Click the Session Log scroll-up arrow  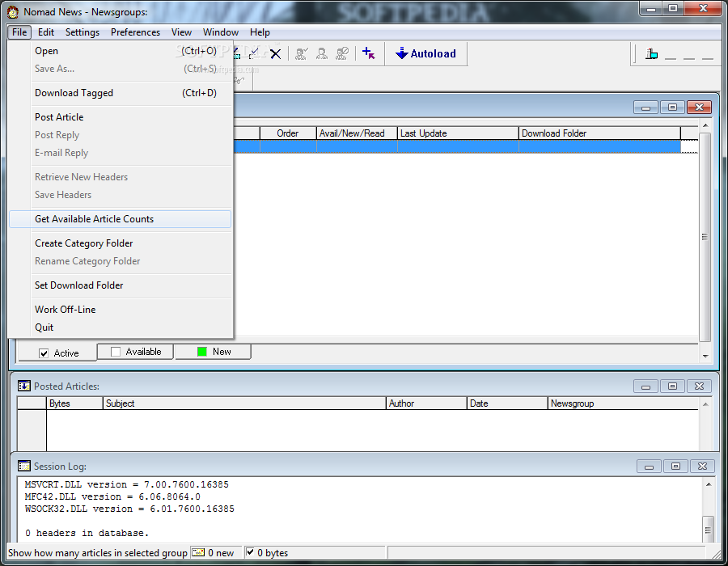pos(708,484)
